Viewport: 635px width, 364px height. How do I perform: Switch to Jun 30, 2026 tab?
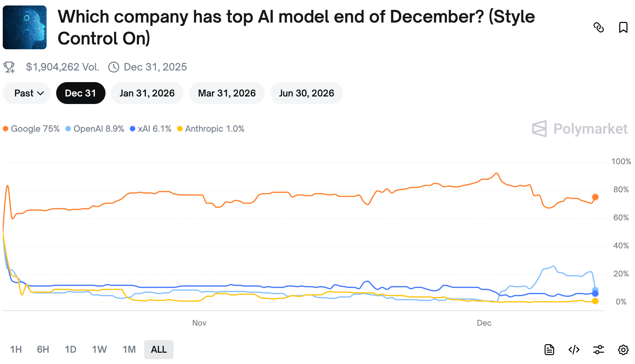(306, 93)
